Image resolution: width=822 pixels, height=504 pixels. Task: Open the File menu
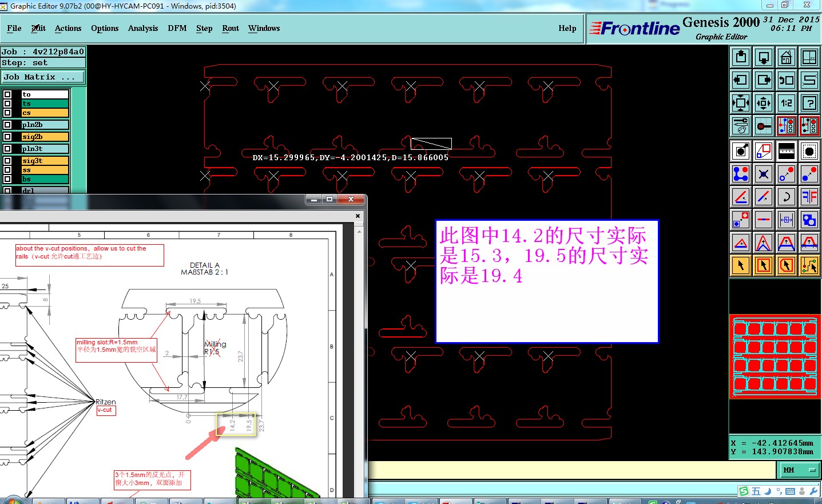coord(14,28)
